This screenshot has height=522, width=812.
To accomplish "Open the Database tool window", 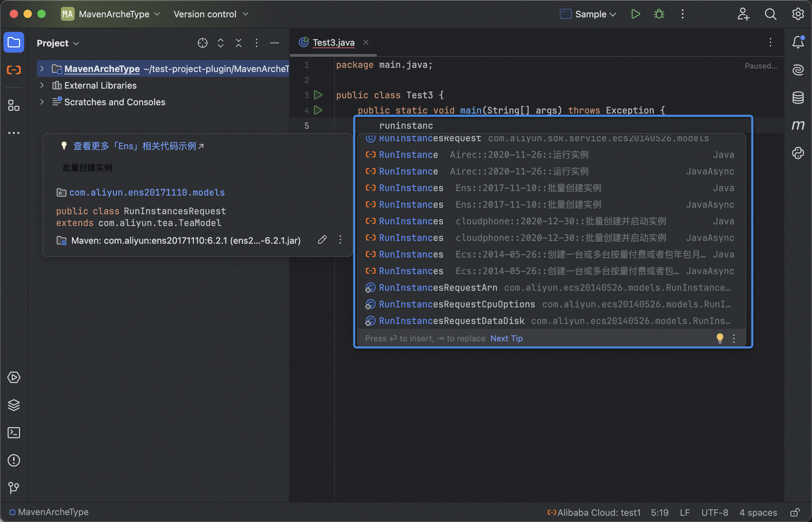I will (798, 98).
